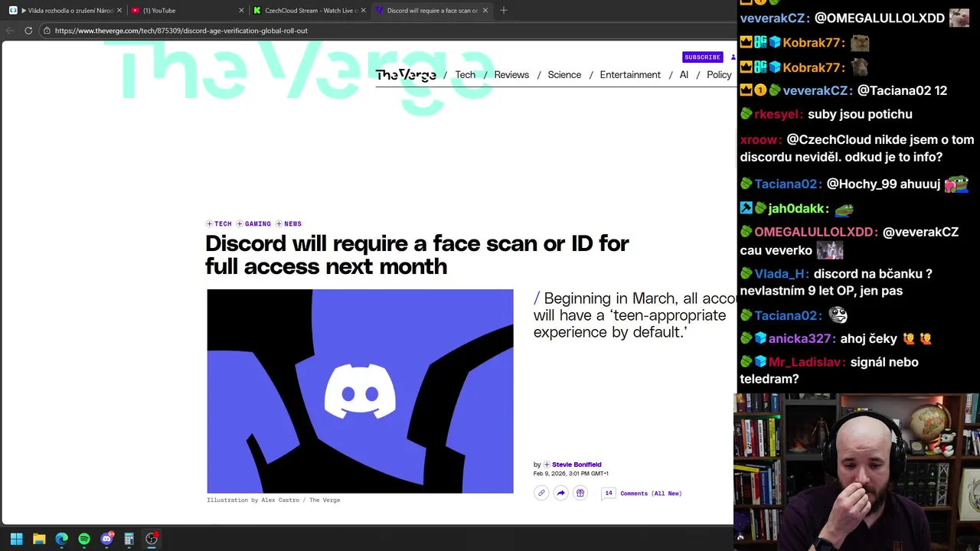Open the Policy section in navigation
Viewport: 980px width, 551px height.
pyautogui.click(x=719, y=75)
